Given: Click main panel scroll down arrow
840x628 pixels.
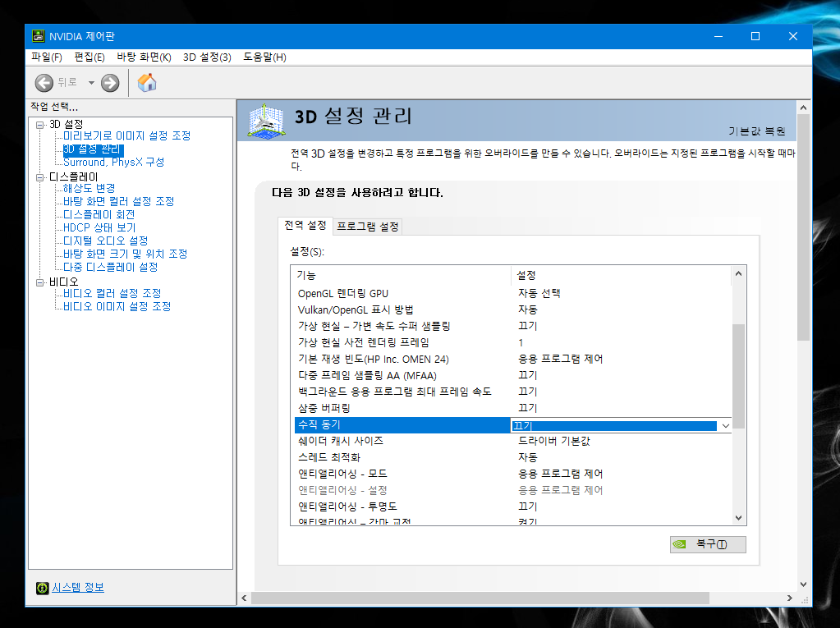Looking at the screenshot, I should tap(803, 584).
